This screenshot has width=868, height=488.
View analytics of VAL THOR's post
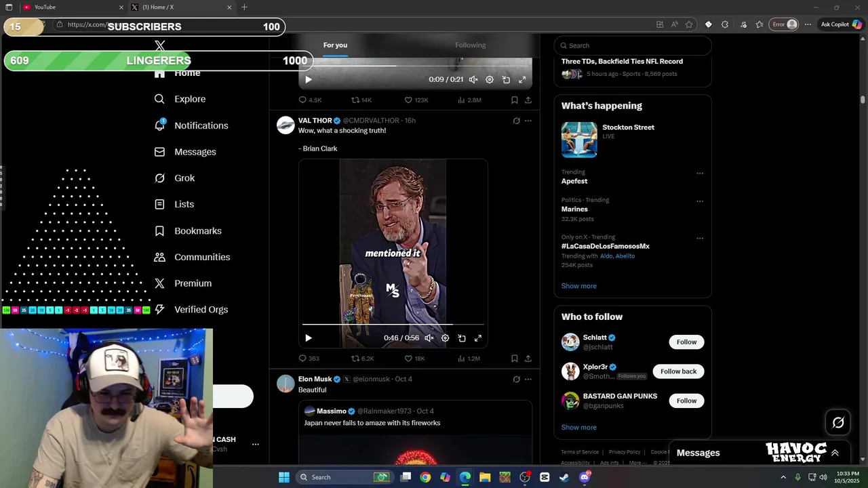469,359
